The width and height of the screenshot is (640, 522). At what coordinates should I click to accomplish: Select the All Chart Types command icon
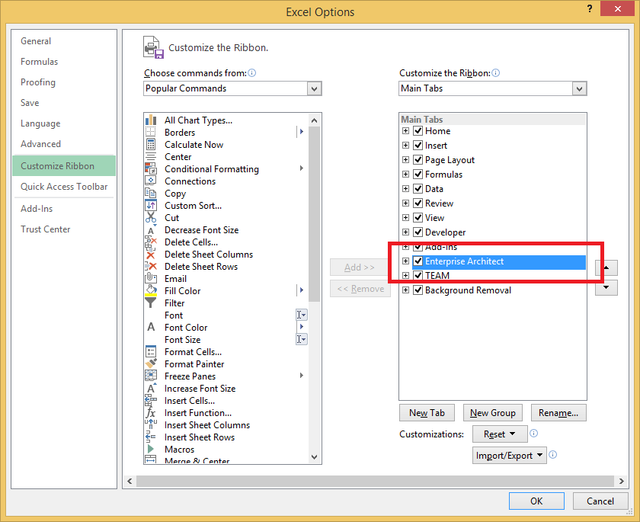pyautogui.click(x=151, y=120)
